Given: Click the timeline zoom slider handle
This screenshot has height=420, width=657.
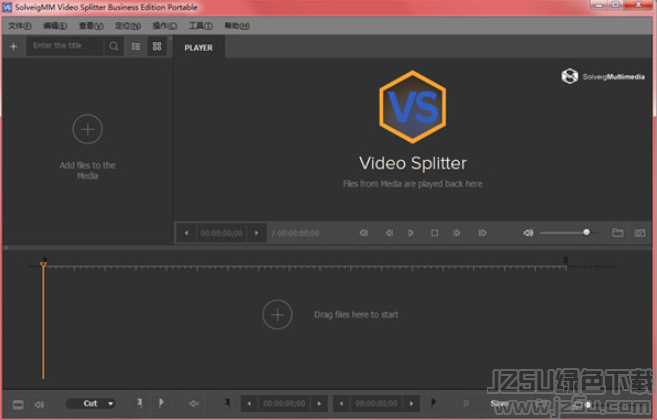Looking at the screenshot, I should pyautogui.click(x=588, y=405).
